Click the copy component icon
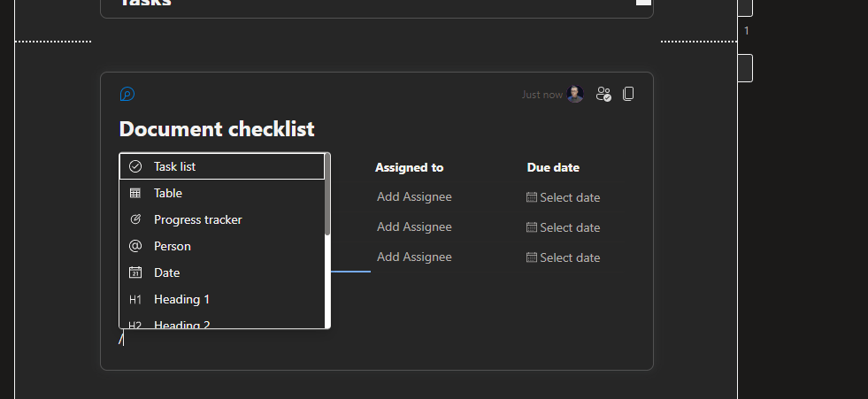 pos(628,94)
